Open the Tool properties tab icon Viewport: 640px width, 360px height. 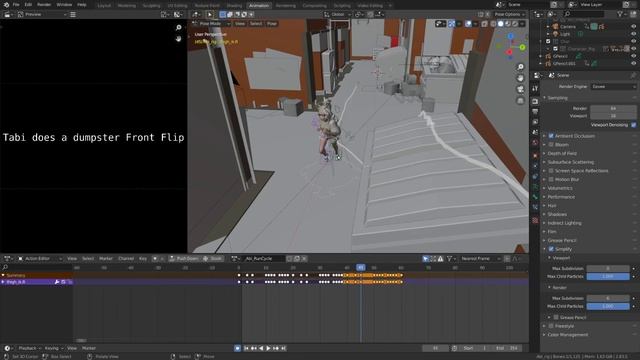[x=535, y=88]
